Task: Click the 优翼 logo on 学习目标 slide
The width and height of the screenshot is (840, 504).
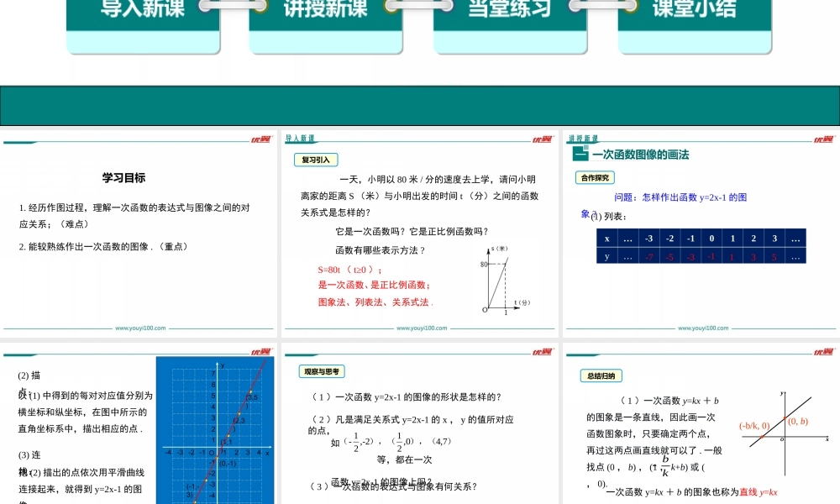Action: (260, 139)
